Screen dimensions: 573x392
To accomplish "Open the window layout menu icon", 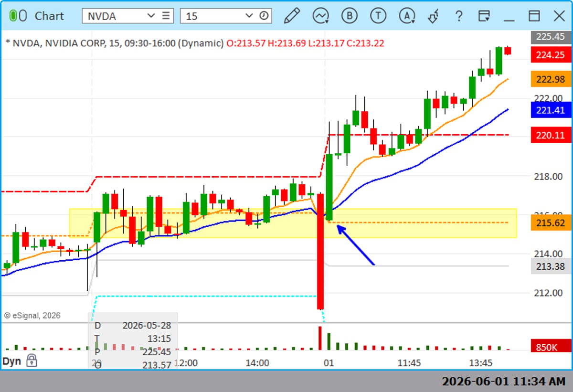I will [x=484, y=16].
